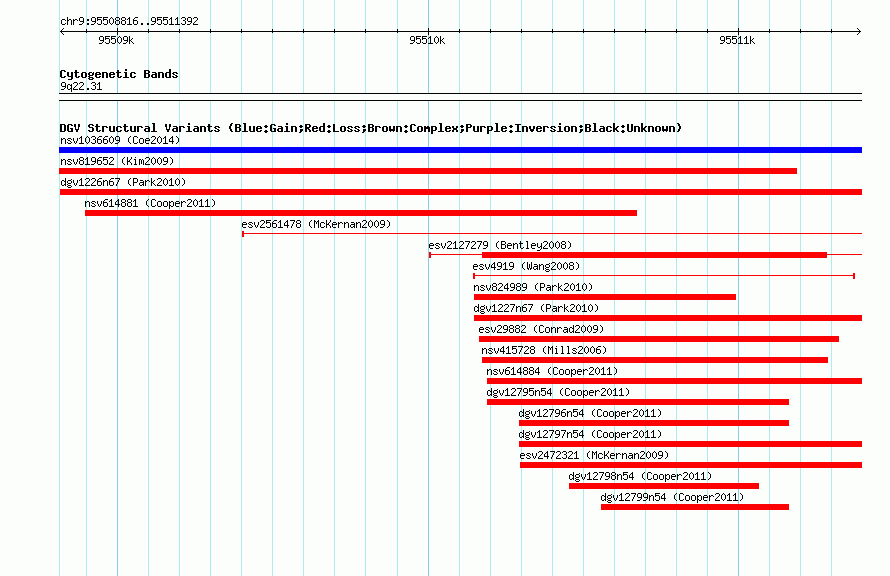
Task: Click the red esv2127279 loss bar
Action: pyautogui.click(x=654, y=255)
